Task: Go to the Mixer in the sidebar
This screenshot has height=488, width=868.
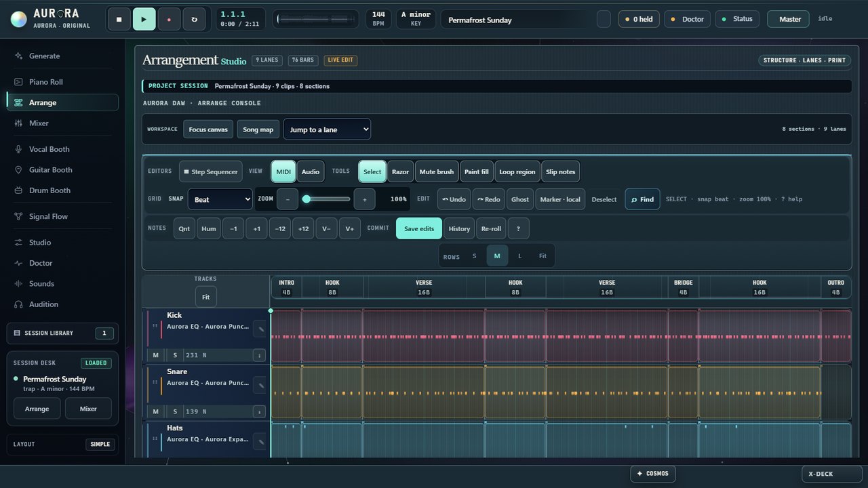Action: click(62, 123)
